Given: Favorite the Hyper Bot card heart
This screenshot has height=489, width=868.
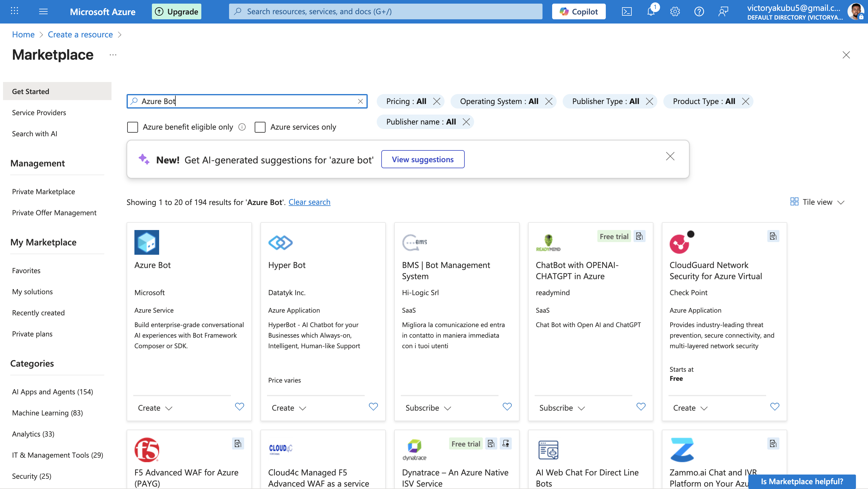Looking at the screenshot, I should click(x=373, y=407).
